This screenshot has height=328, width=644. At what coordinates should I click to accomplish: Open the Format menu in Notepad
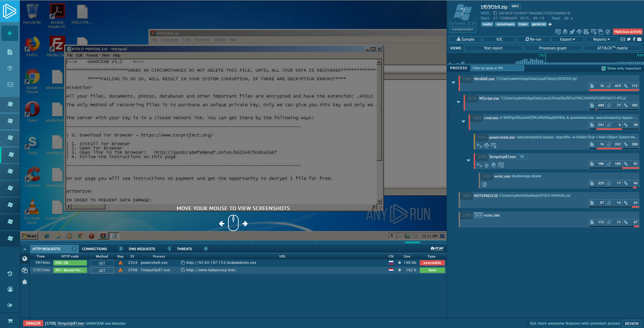92,55
